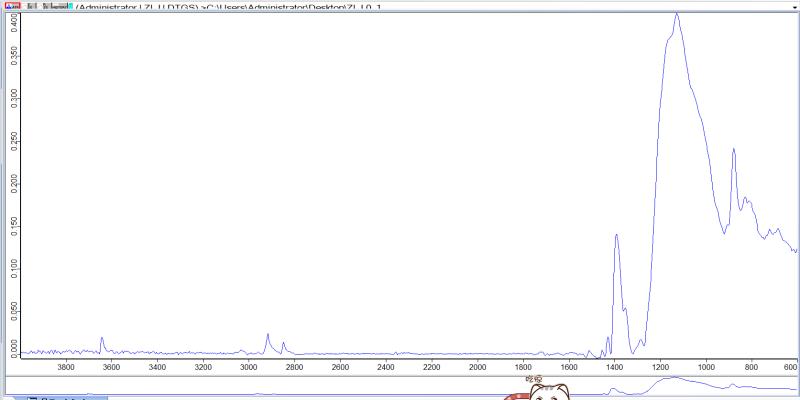Image resolution: width=800 pixels, height=400 pixels.
Task: Click the 3400 wavenumber axis label
Action: [157, 367]
